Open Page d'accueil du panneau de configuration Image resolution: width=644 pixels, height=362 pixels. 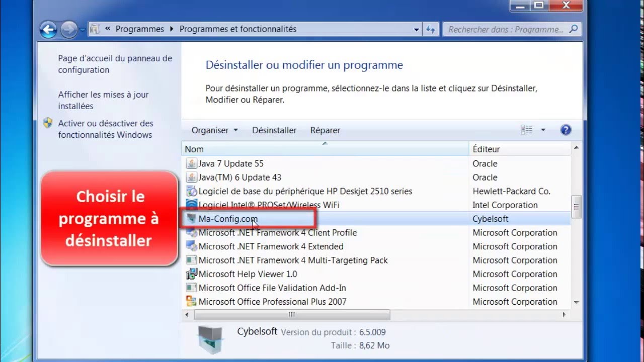coord(115,64)
